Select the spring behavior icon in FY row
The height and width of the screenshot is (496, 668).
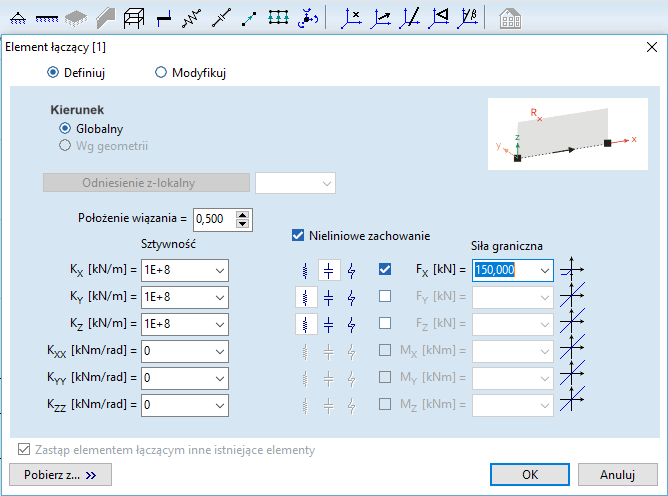pos(306,297)
